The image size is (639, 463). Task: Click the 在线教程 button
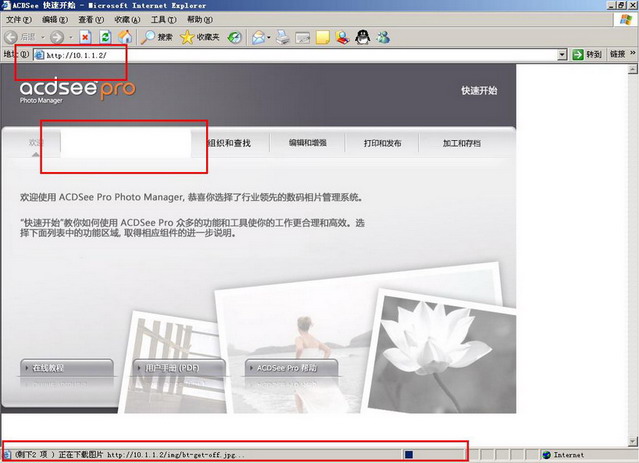(66, 368)
